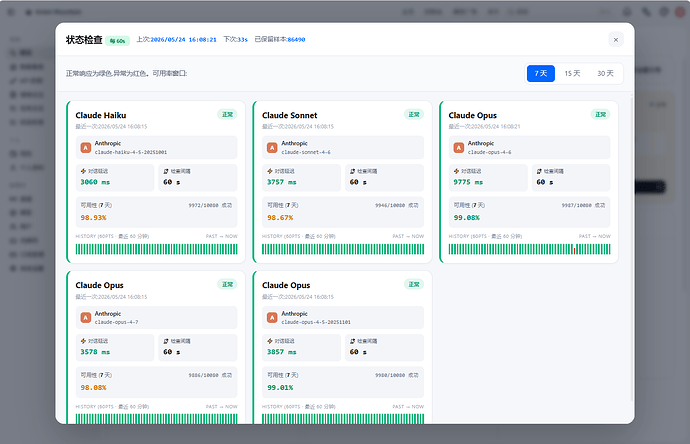The image size is (690, 444).
Task: Click the 9775 ms latency value
Action: pyautogui.click(x=468, y=182)
